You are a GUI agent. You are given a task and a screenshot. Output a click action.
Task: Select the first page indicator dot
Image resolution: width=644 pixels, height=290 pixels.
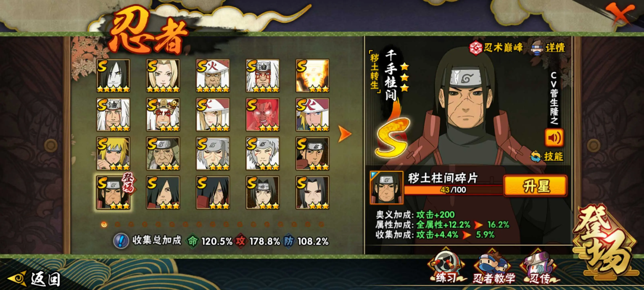pyautogui.click(x=104, y=224)
